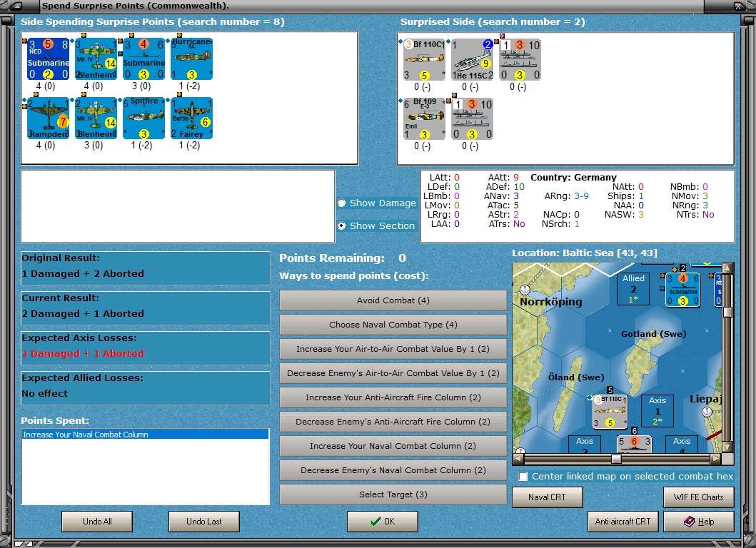The width and height of the screenshot is (756, 548).
Task: Click the map scroll down arrow
Action: coord(727,447)
